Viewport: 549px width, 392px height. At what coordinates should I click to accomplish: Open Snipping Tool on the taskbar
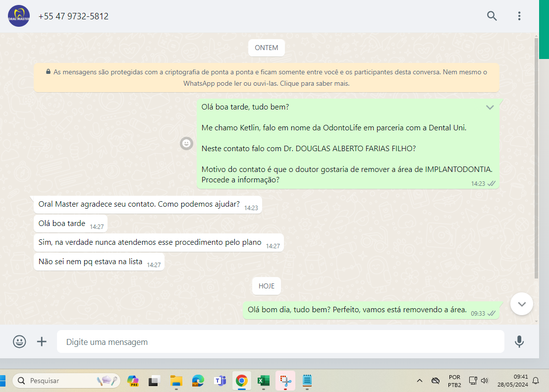point(285,381)
